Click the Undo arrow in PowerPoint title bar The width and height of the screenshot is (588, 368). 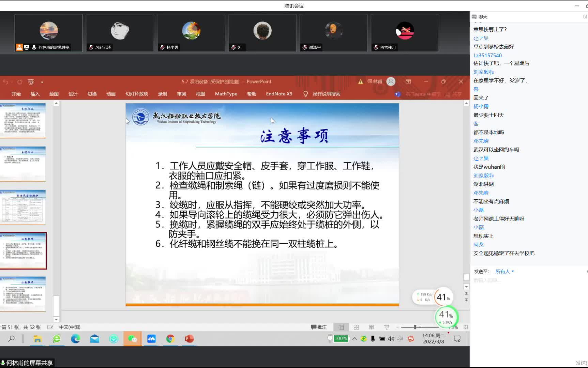[5, 82]
